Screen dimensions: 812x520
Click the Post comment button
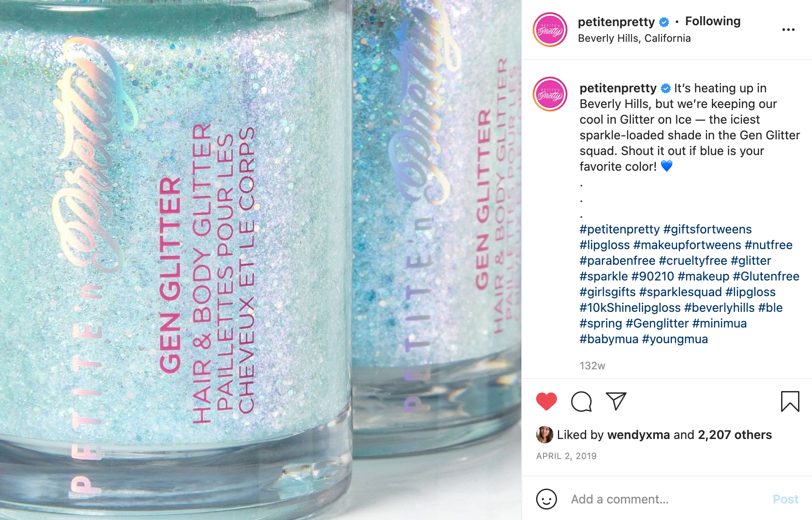[x=785, y=499]
